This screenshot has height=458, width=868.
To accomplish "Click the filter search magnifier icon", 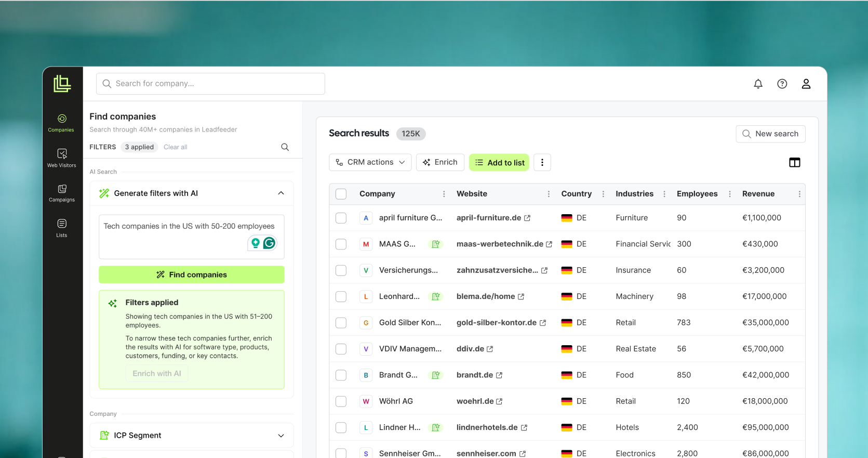I will coord(285,147).
